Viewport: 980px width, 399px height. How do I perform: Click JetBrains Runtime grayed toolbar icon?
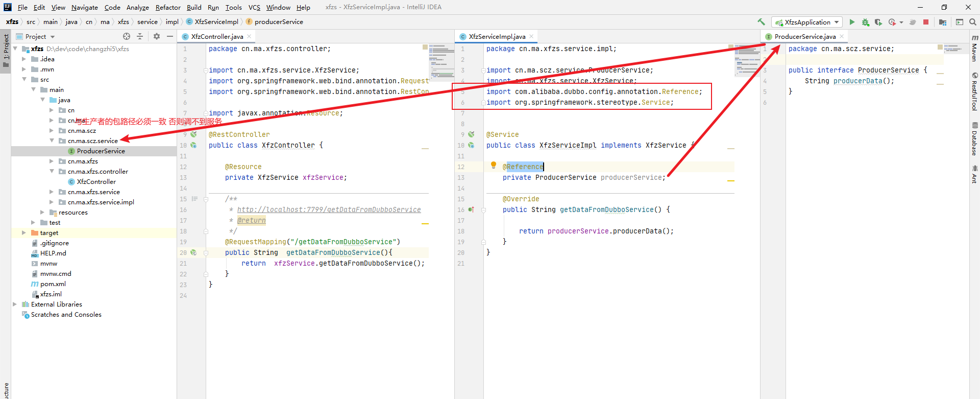click(x=913, y=22)
